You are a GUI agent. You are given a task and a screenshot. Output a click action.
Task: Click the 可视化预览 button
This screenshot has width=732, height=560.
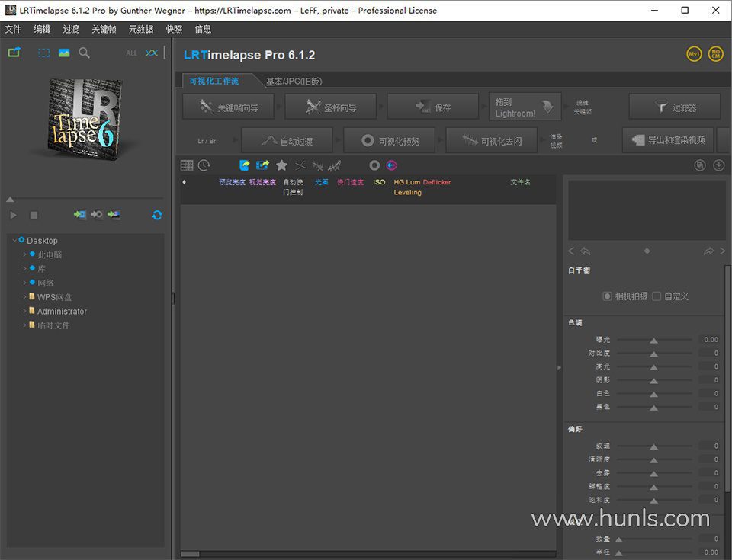(x=390, y=140)
